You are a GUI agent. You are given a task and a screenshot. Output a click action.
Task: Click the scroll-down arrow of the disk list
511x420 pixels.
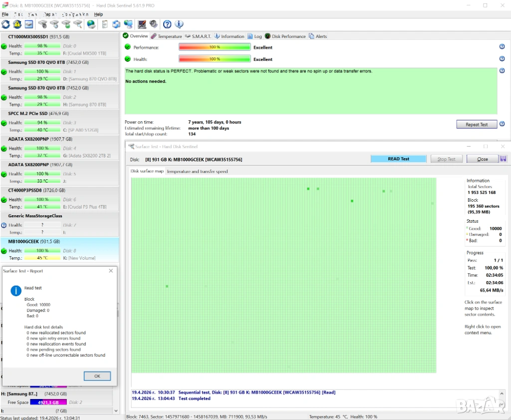coord(117,411)
